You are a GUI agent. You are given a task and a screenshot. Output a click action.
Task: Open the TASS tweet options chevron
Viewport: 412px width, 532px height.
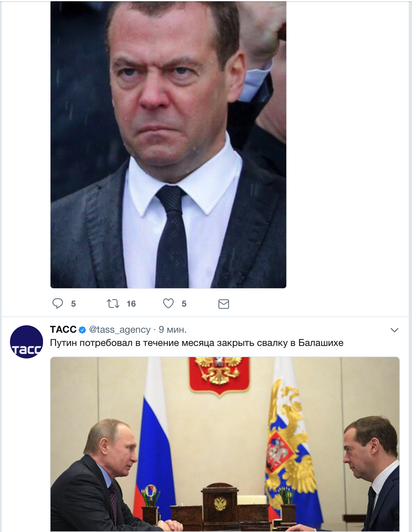click(x=394, y=330)
